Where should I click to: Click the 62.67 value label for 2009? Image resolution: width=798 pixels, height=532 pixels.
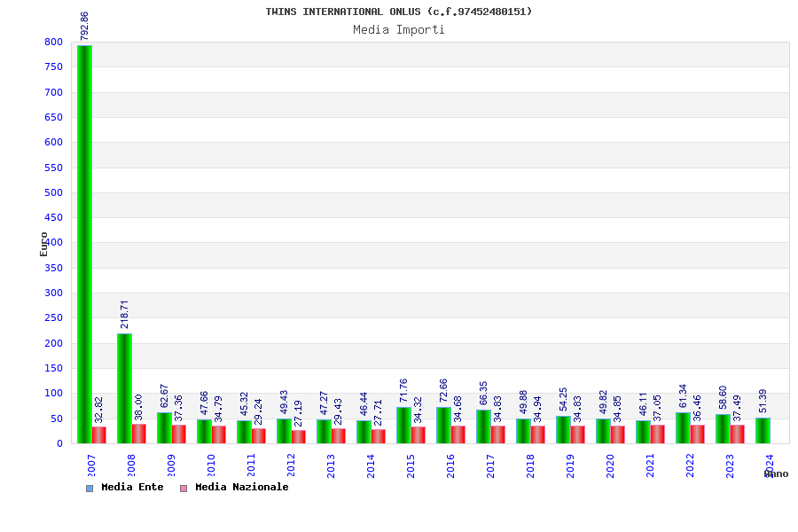point(164,395)
